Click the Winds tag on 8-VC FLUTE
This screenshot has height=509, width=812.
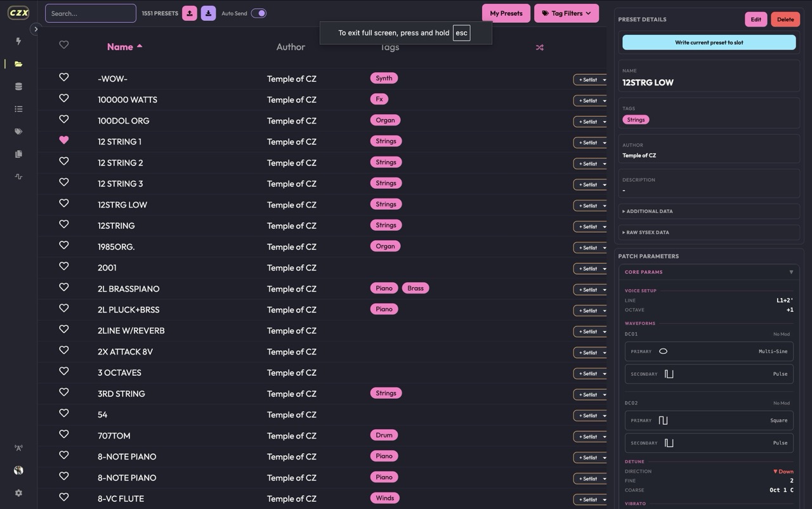click(x=384, y=498)
